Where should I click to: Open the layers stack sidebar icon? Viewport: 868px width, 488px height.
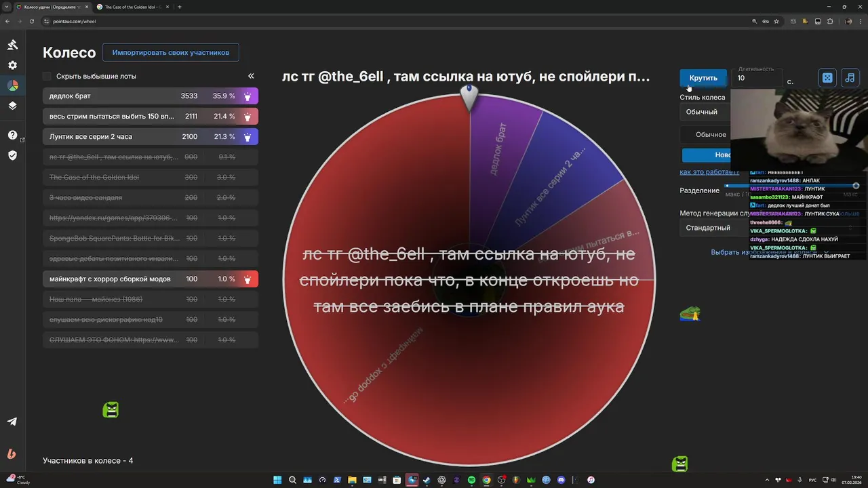click(12, 106)
